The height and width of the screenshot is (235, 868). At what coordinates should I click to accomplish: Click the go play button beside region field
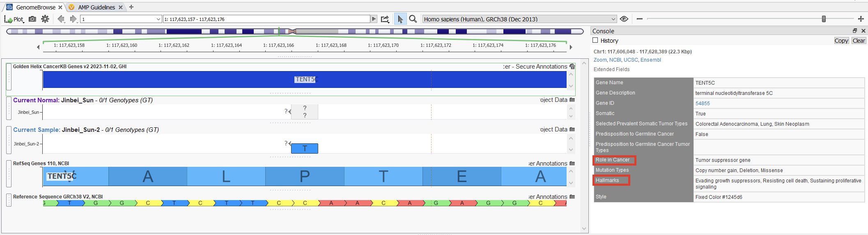coord(374,19)
